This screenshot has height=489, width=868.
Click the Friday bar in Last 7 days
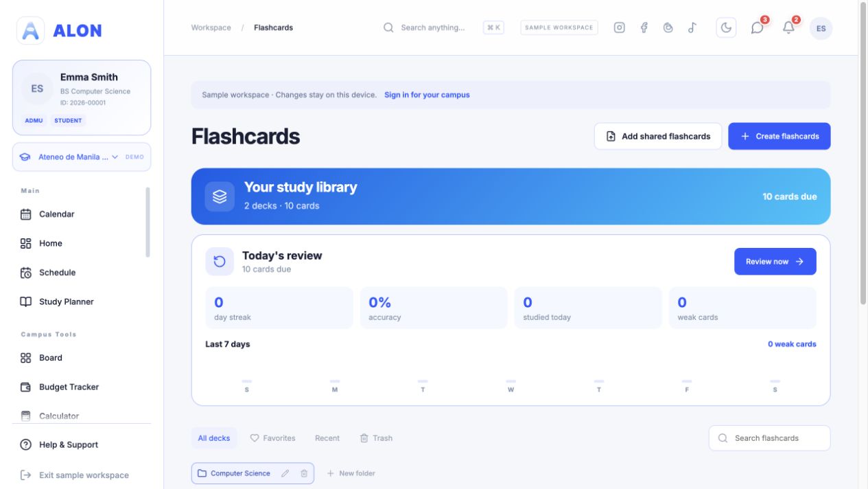(x=687, y=381)
